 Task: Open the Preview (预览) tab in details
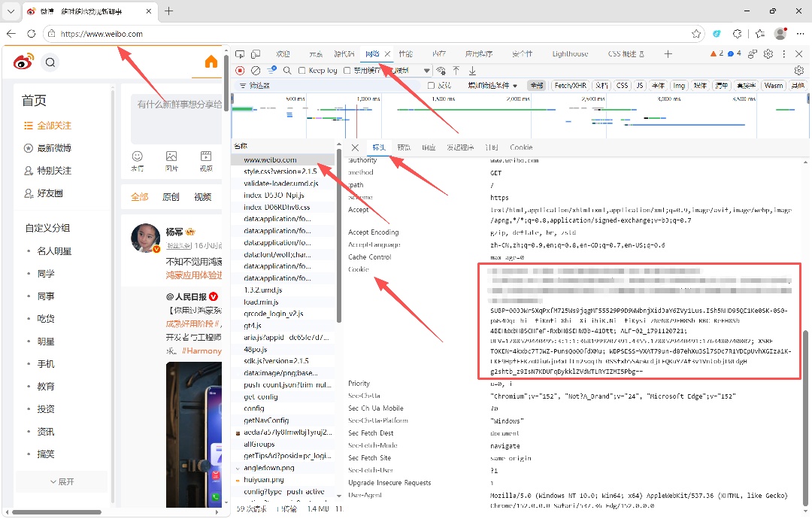[404, 147]
